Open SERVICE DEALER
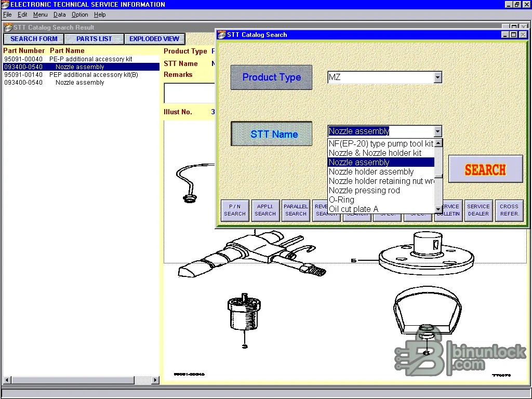 coord(478,210)
